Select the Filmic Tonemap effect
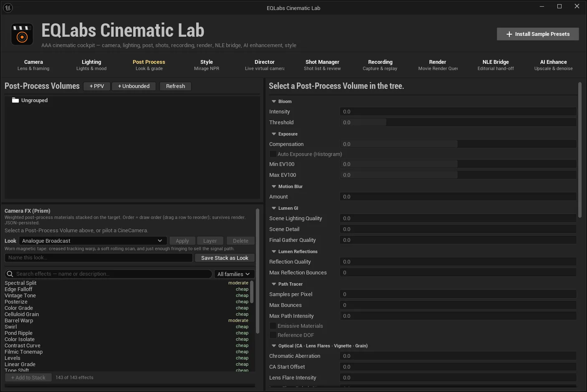Viewport: 587px width, 392px height. tap(127, 352)
